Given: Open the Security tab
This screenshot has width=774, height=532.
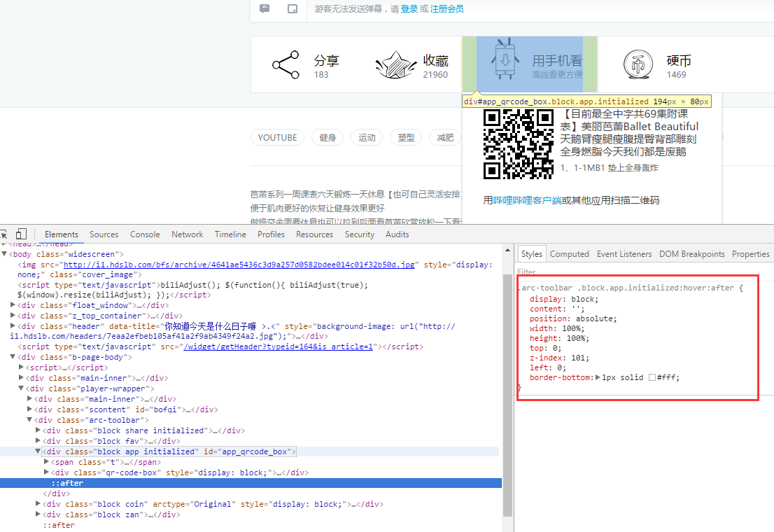Looking at the screenshot, I should click(x=360, y=234).
